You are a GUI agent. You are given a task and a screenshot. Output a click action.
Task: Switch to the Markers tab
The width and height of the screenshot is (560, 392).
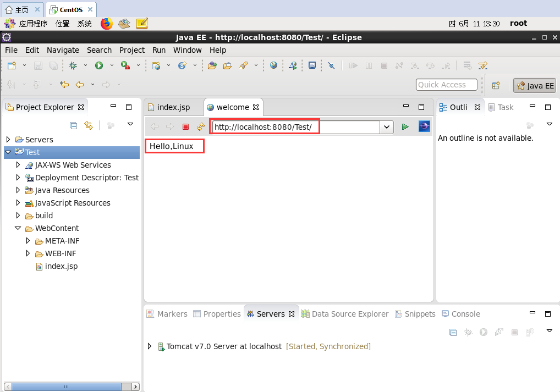167,314
